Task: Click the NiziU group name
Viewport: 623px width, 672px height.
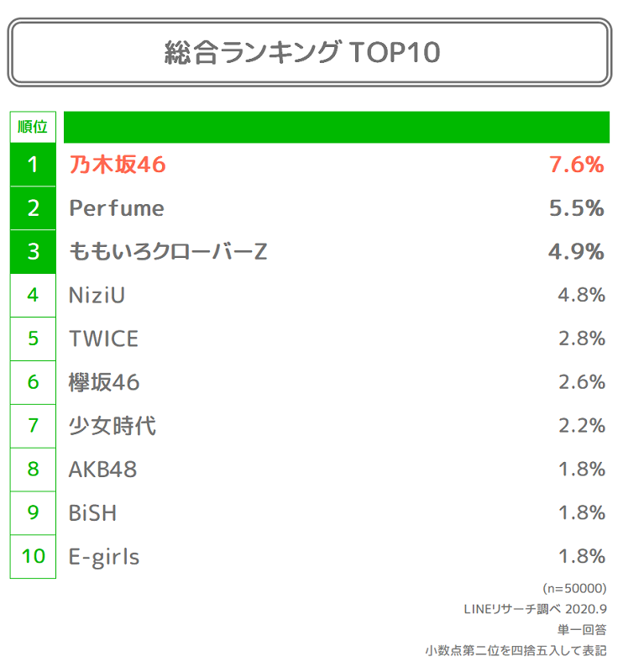Action: point(97,296)
